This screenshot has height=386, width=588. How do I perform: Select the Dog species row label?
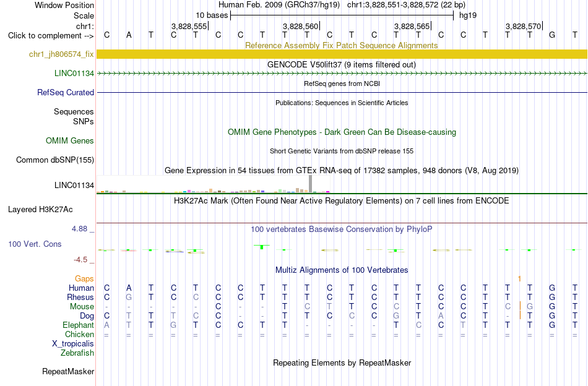click(87, 316)
